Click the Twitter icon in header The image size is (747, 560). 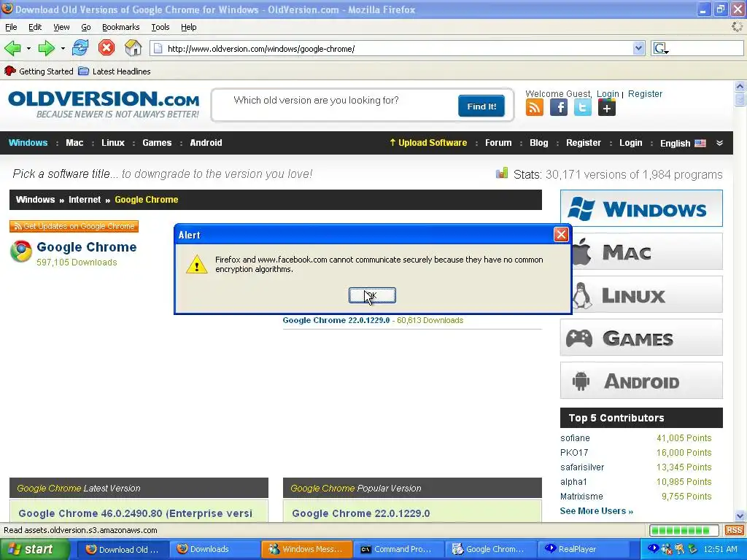(x=582, y=108)
